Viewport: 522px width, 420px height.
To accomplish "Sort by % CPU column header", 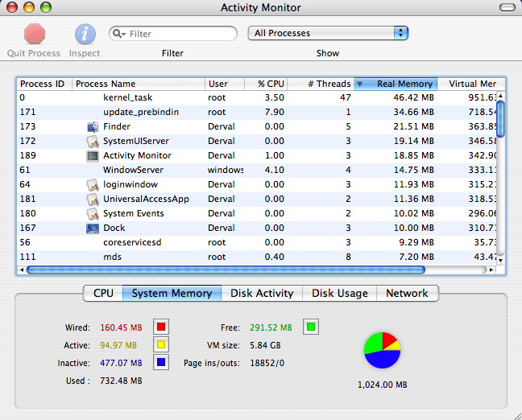I will (x=266, y=84).
